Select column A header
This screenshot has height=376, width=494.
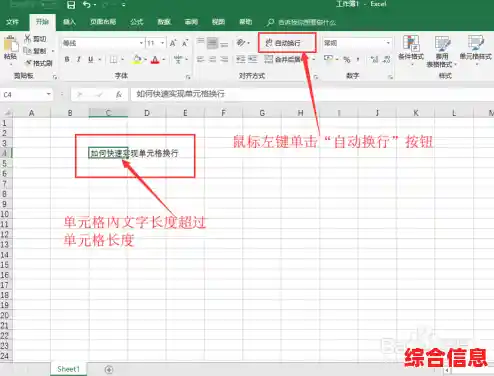[x=32, y=113]
